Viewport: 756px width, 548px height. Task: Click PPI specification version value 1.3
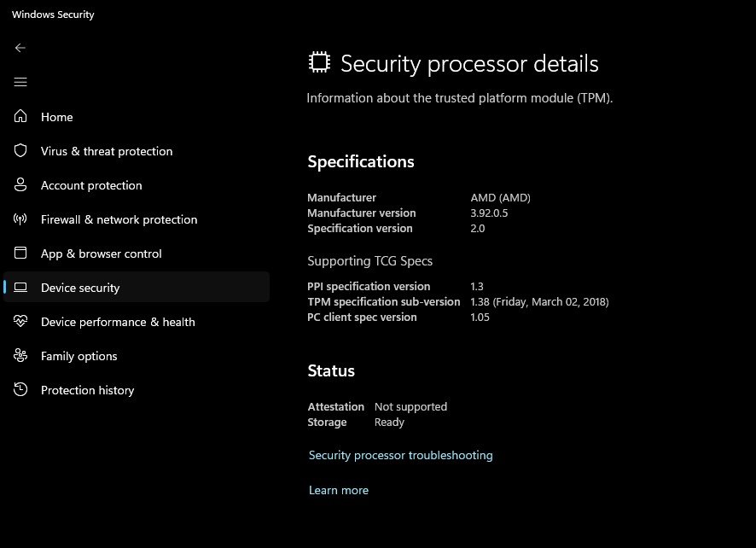click(x=477, y=286)
